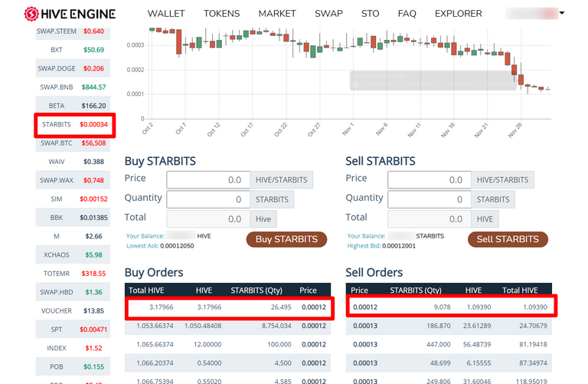Viewport: 588px width, 384px height.
Task: Select buy order with 26,495 STARBITS
Action: 229,307
